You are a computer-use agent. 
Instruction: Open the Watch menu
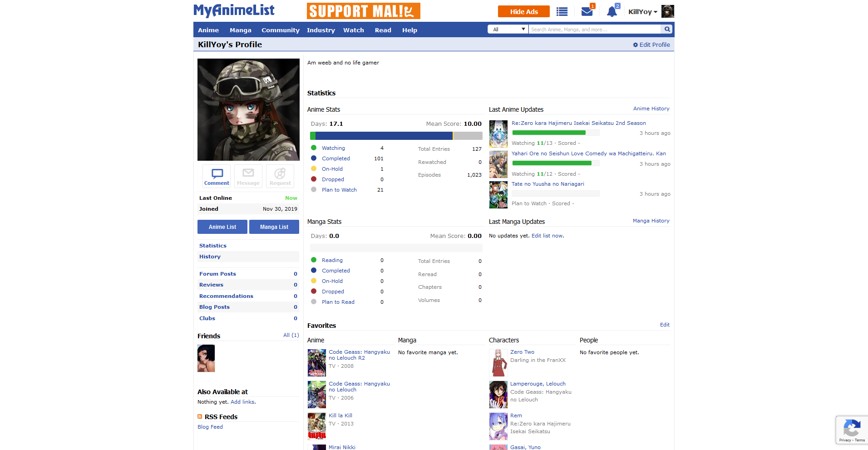pos(354,30)
